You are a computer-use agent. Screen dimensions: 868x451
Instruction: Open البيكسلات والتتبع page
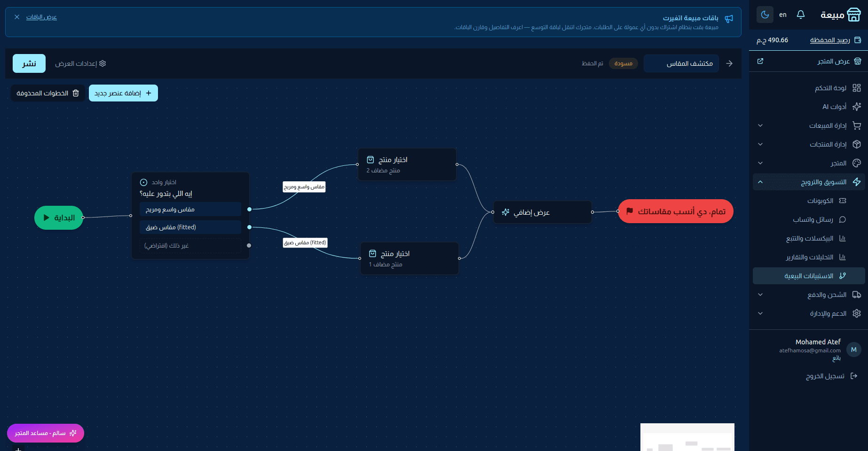pyautogui.click(x=809, y=238)
